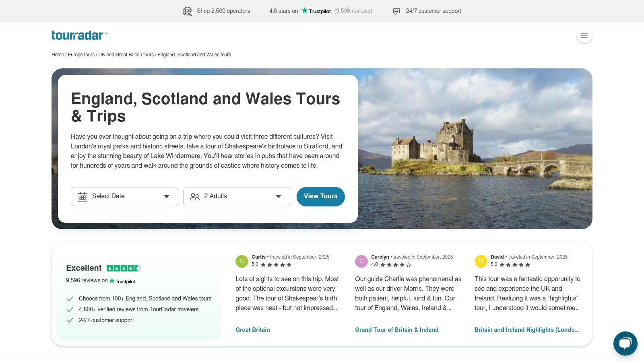This screenshot has width=644, height=362.
Task: Click David's avatar circle
Action: pyautogui.click(x=481, y=261)
